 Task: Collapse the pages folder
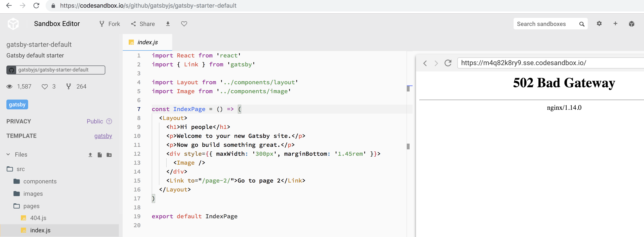pyautogui.click(x=17, y=206)
